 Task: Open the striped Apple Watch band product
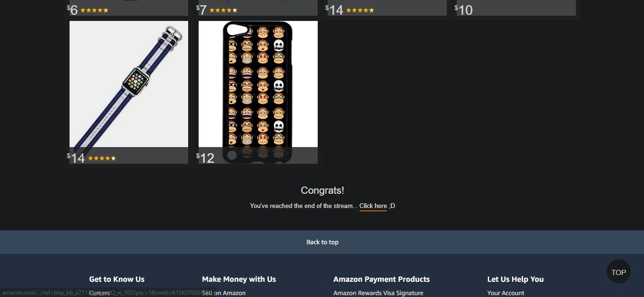[129, 92]
